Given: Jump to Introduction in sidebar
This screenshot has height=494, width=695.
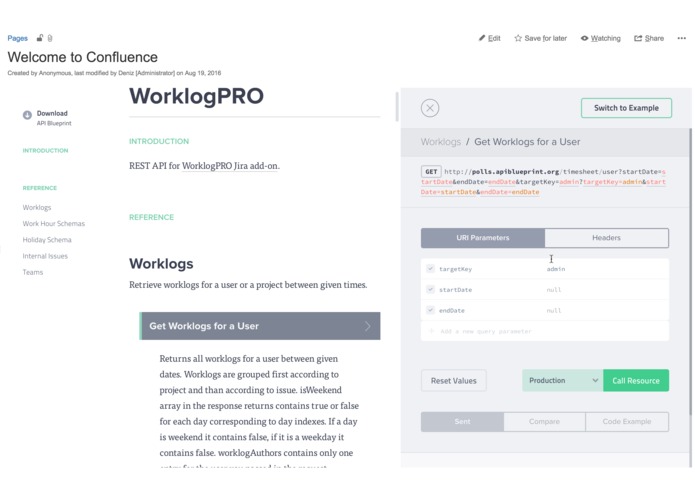Looking at the screenshot, I should click(45, 151).
